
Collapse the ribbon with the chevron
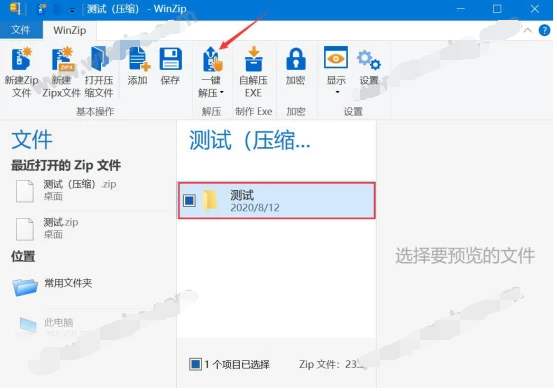pos(528,31)
